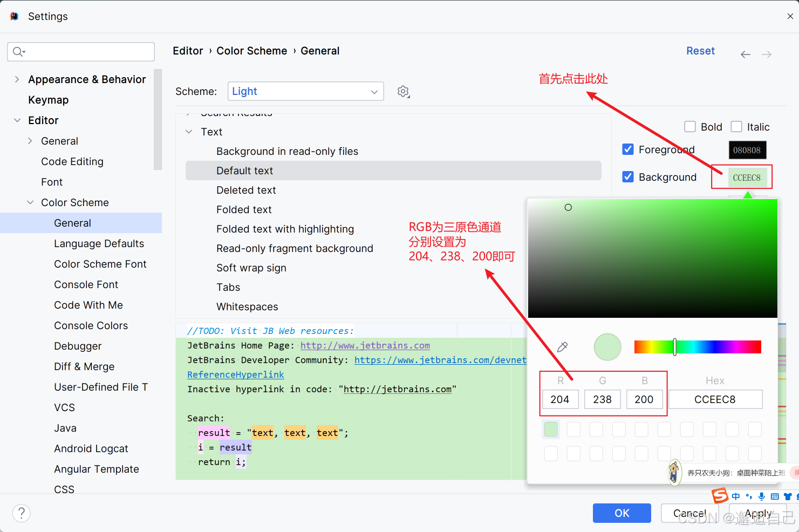Enable the Bold checkbox
The height and width of the screenshot is (532, 799).
coord(689,127)
